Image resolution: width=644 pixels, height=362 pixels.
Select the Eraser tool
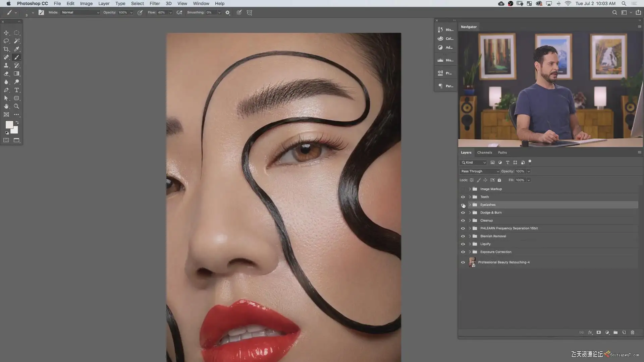click(6, 74)
